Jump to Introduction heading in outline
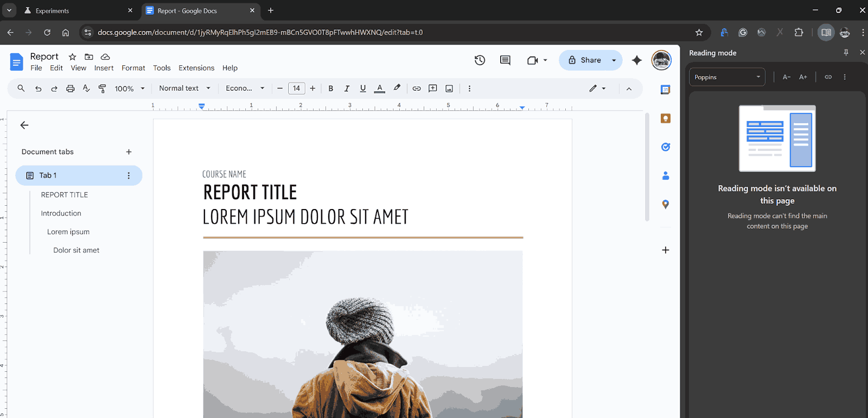 (61, 213)
